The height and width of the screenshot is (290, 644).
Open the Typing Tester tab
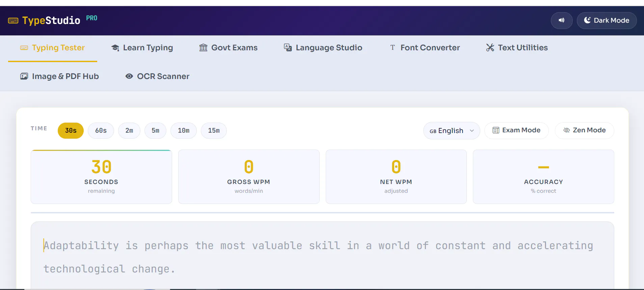(53, 48)
